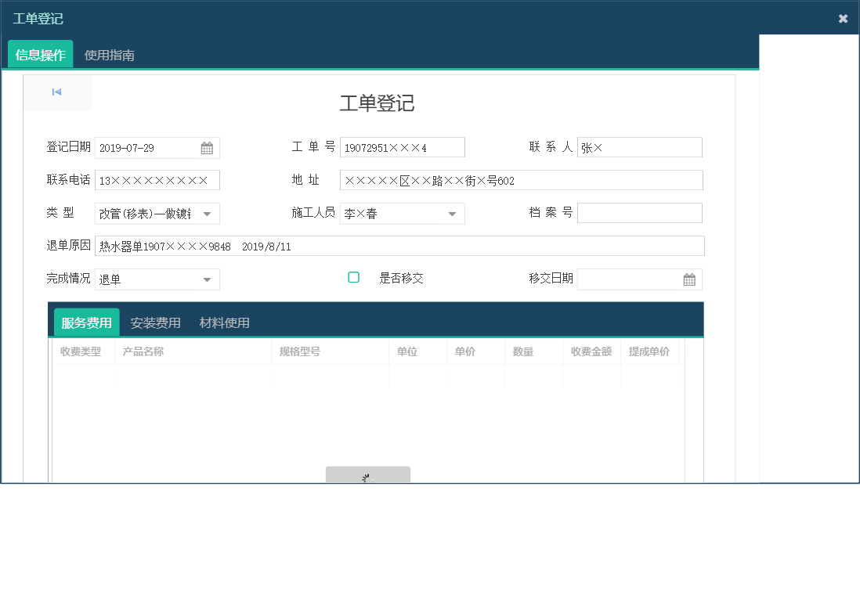The image size is (860, 616).
Task: Select the 服务费用 tab
Action: click(x=86, y=322)
